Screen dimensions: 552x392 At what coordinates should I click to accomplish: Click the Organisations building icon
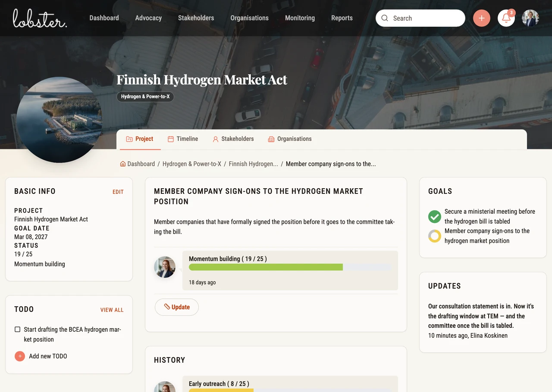271,139
